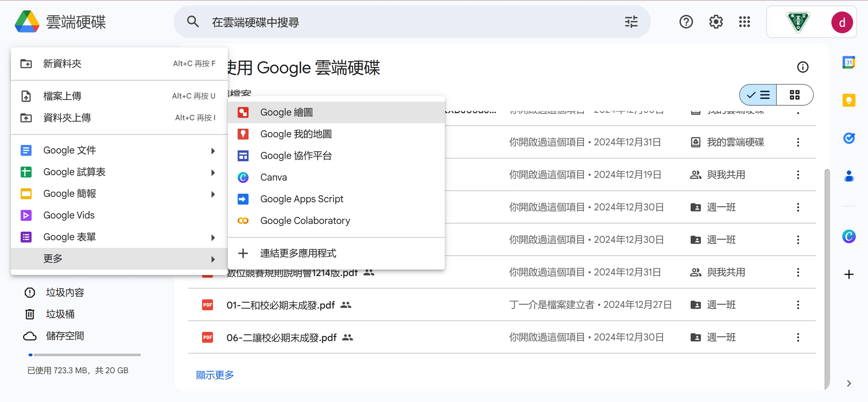Toggle the view details info icon
This screenshot has width=868, height=402.
pos(802,67)
